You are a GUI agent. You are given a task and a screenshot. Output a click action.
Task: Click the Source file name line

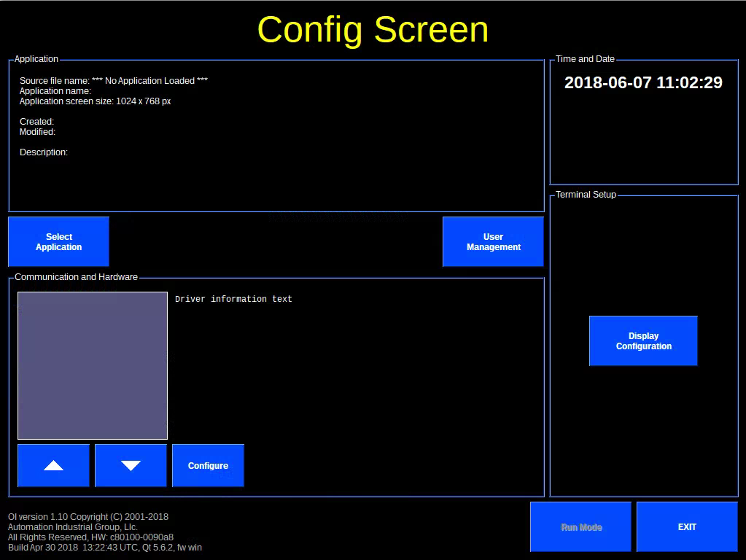(113, 81)
